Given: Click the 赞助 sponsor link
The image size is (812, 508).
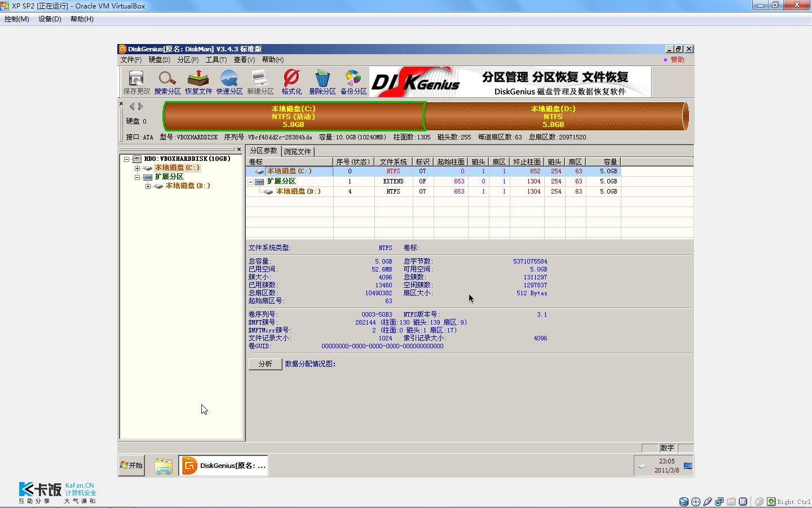Looking at the screenshot, I should click(677, 59).
